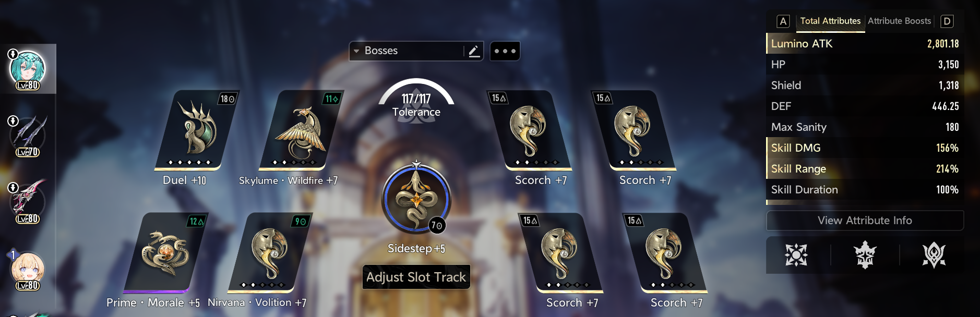Screen dimensions: 980x317
Task: Select the Nirvana · Volition +7 mod card
Action: (x=269, y=252)
